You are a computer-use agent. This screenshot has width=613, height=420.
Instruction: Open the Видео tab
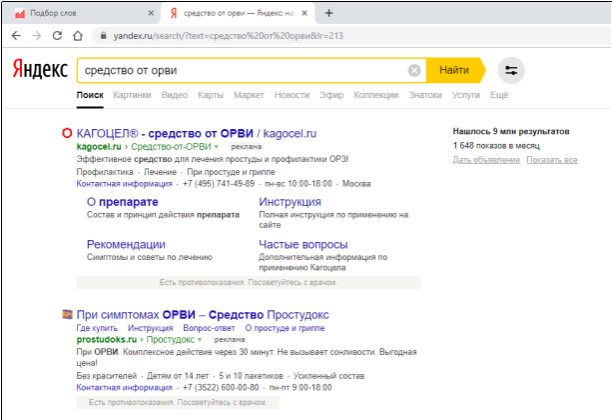coord(175,95)
